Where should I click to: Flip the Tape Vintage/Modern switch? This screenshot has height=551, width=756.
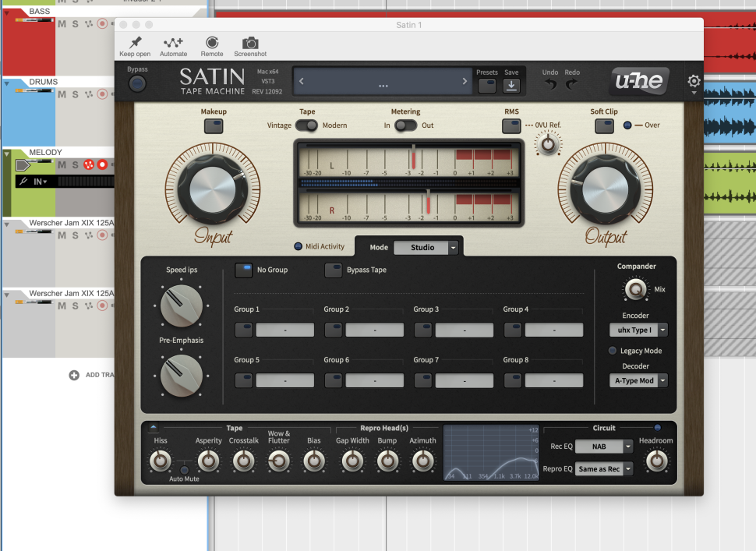(x=306, y=125)
